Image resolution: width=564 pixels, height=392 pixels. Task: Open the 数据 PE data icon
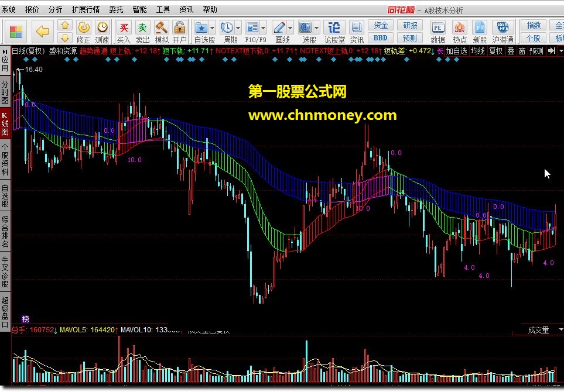coord(437,27)
